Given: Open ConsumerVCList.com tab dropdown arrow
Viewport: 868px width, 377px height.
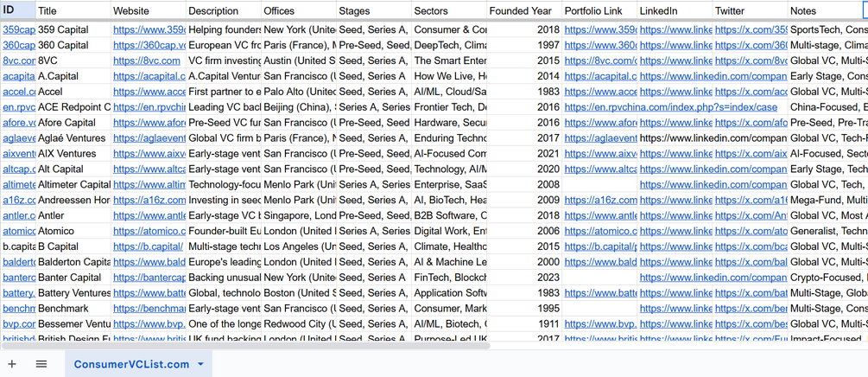Looking at the screenshot, I should tap(201, 364).
